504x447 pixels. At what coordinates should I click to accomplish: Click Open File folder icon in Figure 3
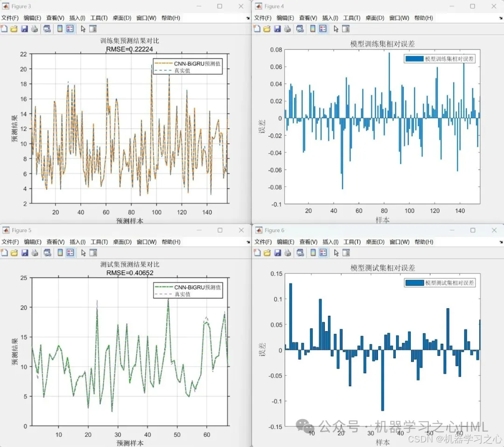click(14, 29)
